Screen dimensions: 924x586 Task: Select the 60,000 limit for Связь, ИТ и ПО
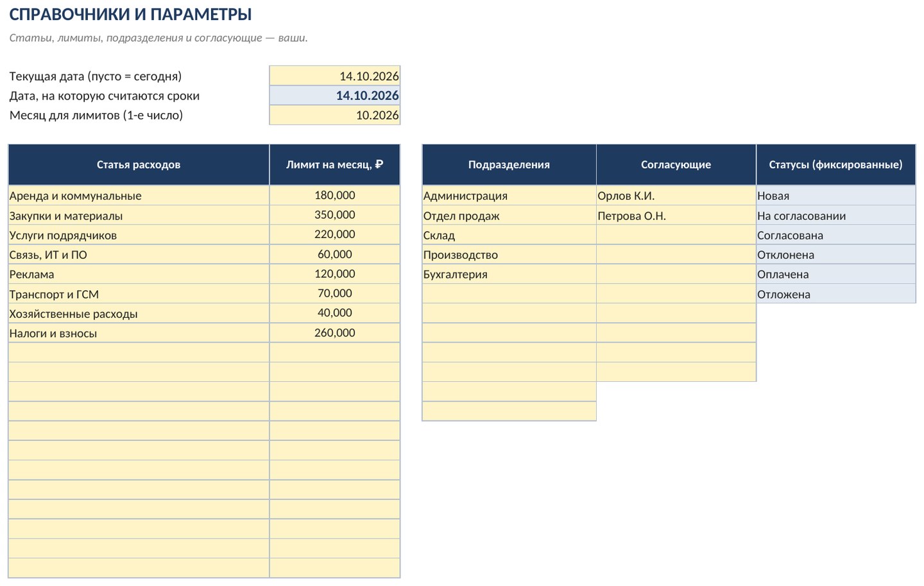[334, 254]
